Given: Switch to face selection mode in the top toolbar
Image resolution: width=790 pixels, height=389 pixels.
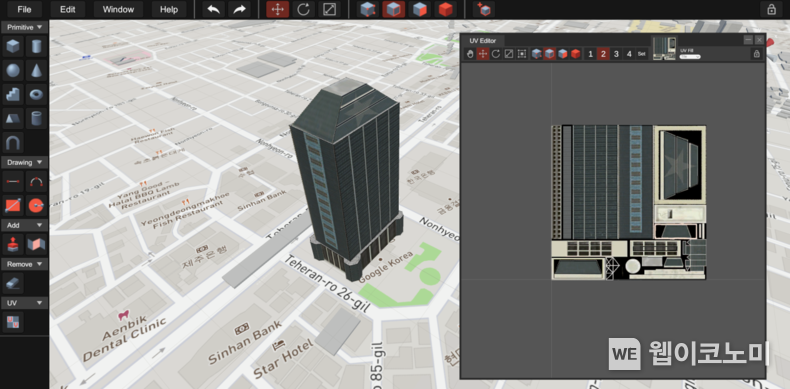Looking at the screenshot, I should point(420,10).
